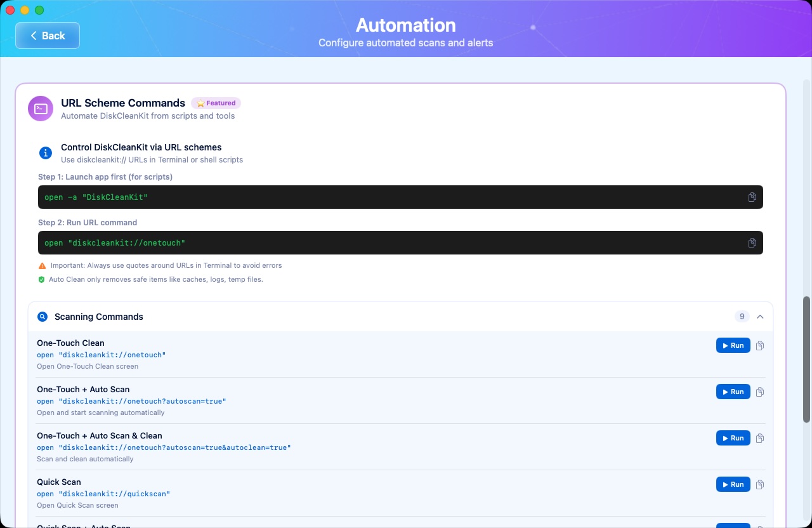
Task: Click the Featured badge
Action: [x=216, y=103]
